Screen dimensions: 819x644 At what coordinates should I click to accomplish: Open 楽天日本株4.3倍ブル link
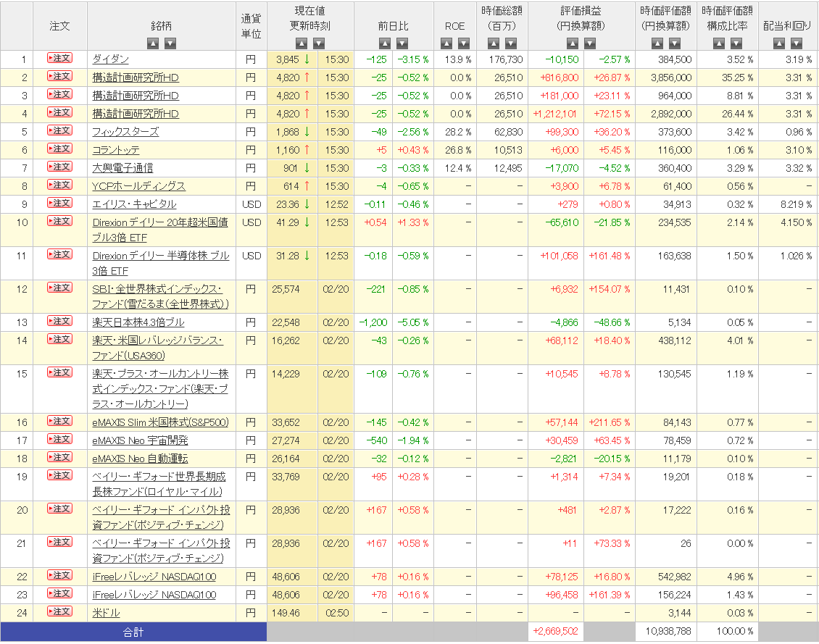(x=138, y=322)
